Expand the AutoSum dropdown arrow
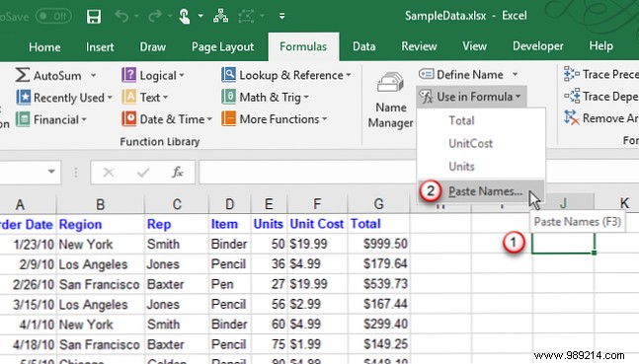The width and height of the screenshot is (639, 364). tap(93, 75)
